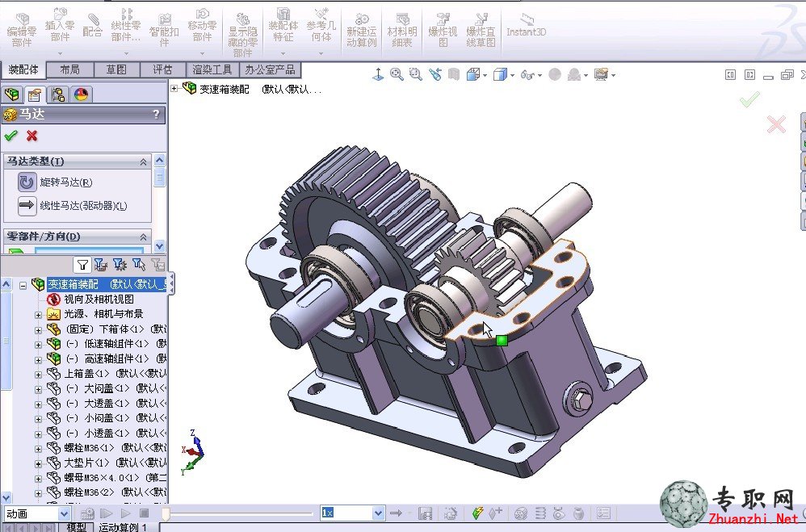The image size is (806, 532).
Task: Click the 移动零部件 (Move Component) tool
Action: click(x=202, y=26)
